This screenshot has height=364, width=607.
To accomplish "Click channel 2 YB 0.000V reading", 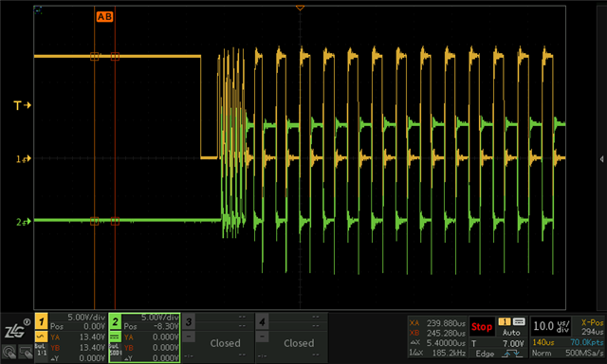I will (x=151, y=348).
